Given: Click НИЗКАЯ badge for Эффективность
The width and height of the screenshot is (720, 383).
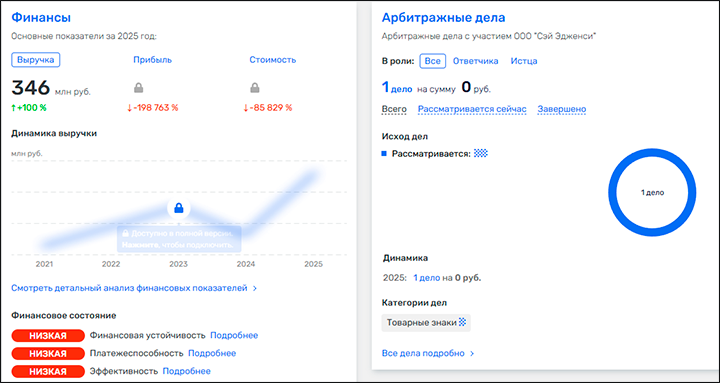Looking at the screenshot, I should click(x=48, y=371).
